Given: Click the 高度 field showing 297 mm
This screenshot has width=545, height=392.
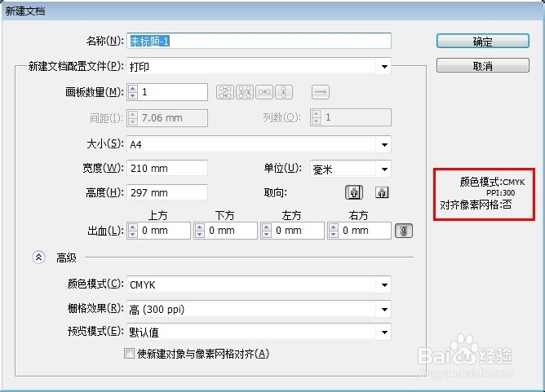Looking at the screenshot, I should coord(167,192).
